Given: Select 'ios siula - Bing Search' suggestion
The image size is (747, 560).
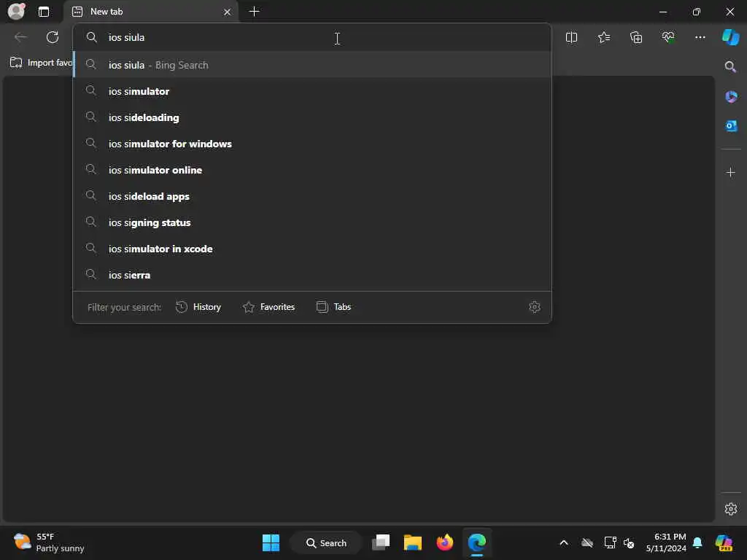Looking at the screenshot, I should pos(312,65).
